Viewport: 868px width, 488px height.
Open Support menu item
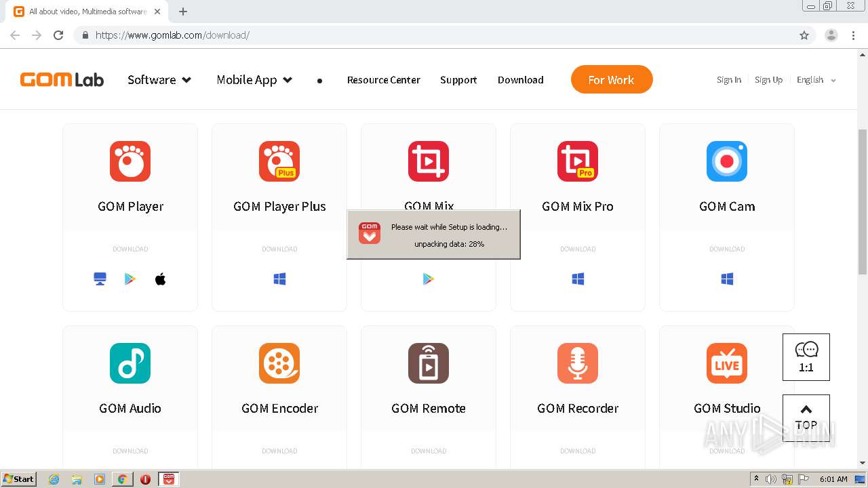pyautogui.click(x=458, y=80)
